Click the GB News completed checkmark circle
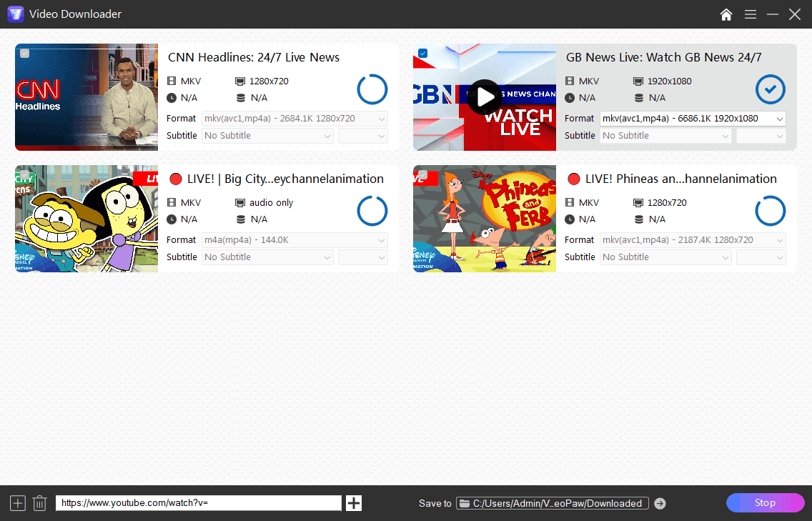The image size is (812, 521). click(x=771, y=89)
